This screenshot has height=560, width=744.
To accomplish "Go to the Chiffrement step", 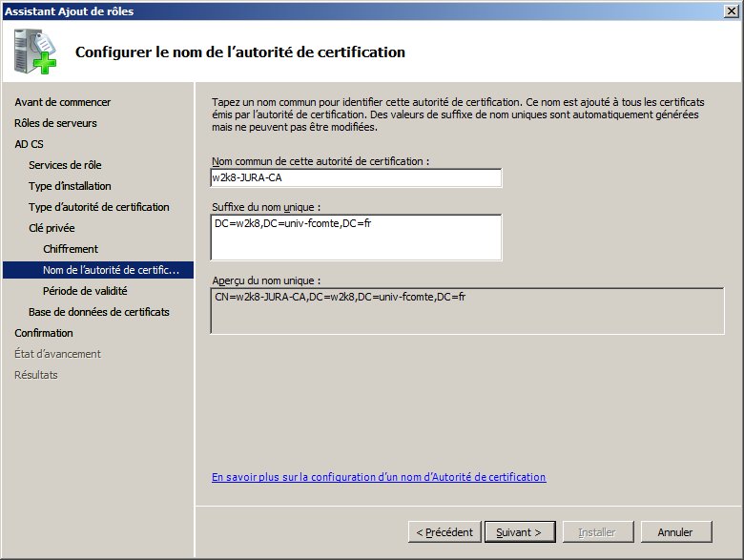I will click(x=71, y=249).
